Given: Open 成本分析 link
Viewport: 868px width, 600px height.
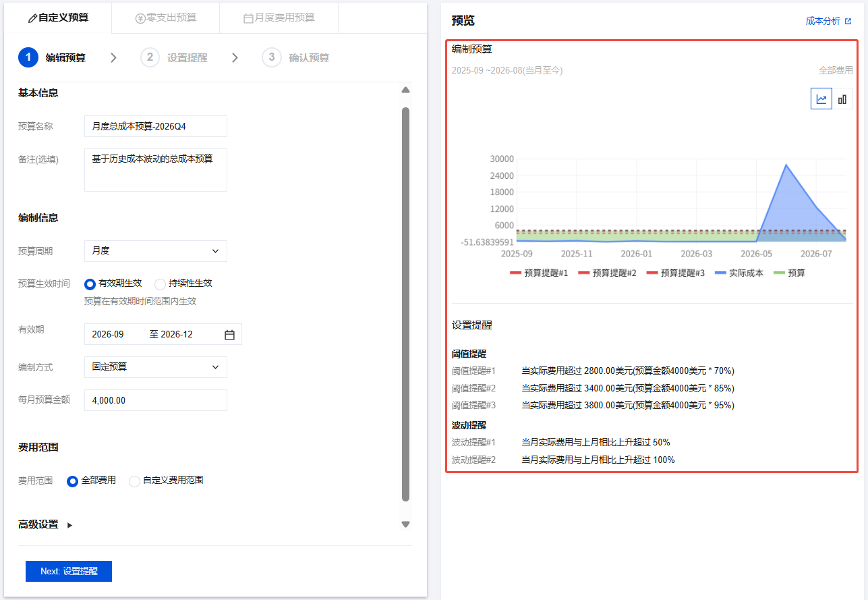Looking at the screenshot, I should 823,22.
